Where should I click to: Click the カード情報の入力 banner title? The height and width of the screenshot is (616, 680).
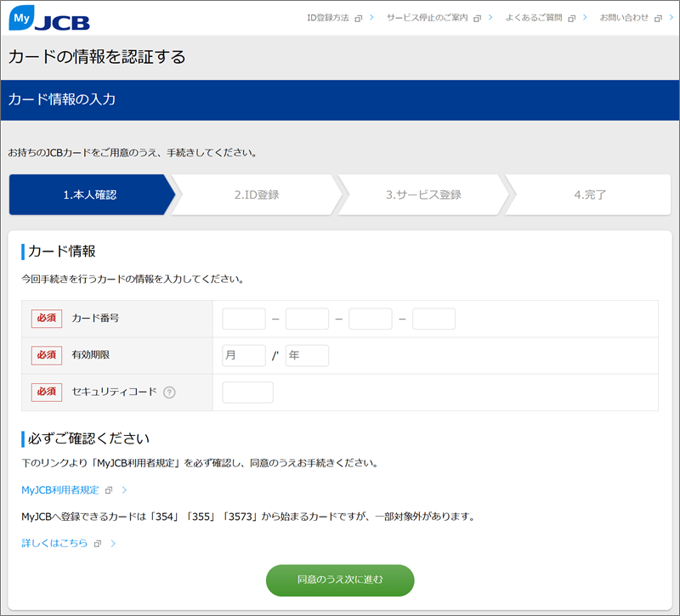point(62,99)
